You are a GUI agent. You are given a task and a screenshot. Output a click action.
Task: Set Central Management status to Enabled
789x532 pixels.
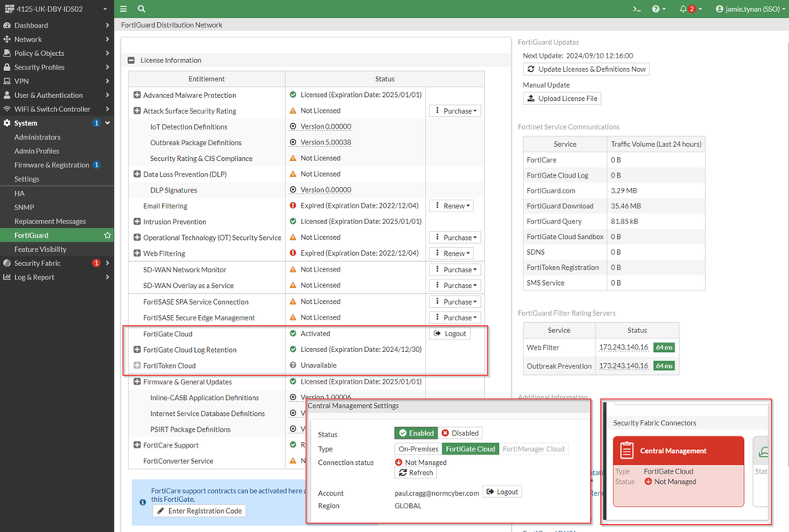(x=416, y=433)
